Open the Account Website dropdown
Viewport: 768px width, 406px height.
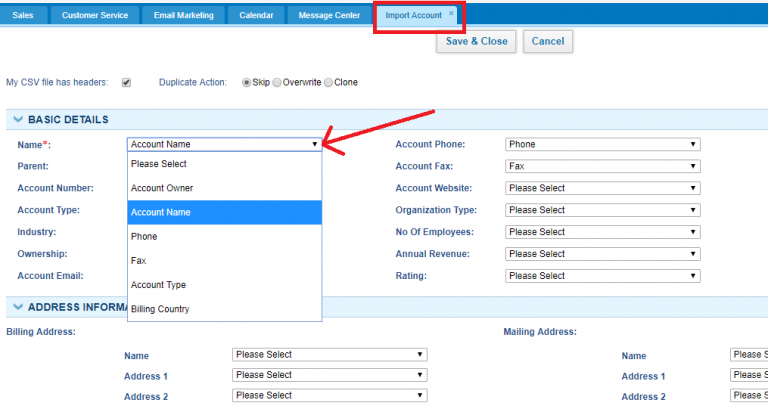pyautogui.click(x=602, y=188)
